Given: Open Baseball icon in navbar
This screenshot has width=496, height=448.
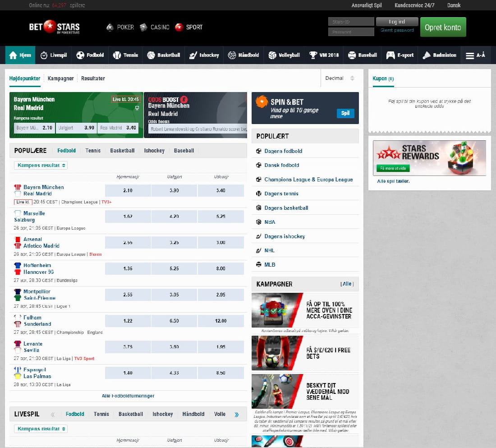Looking at the screenshot, I should pyautogui.click(x=352, y=55).
